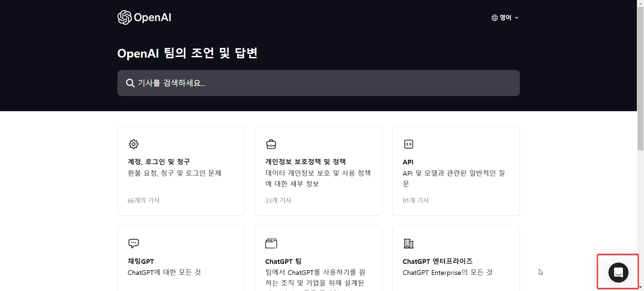Viewport: 644px width, 291px height.
Task: Click 'API 및 모델과 관련된 일반적인 질문' description
Action: [454, 178]
